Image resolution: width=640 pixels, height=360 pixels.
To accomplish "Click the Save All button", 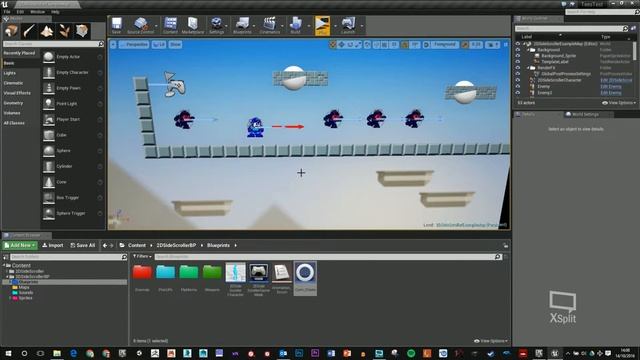I will (x=82, y=245).
